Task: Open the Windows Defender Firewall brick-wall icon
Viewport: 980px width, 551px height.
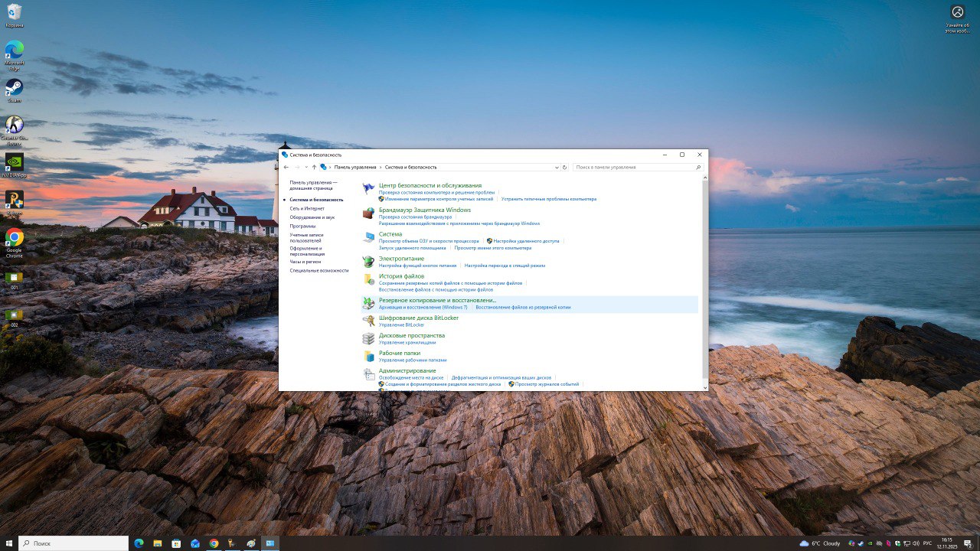Action: click(x=369, y=213)
